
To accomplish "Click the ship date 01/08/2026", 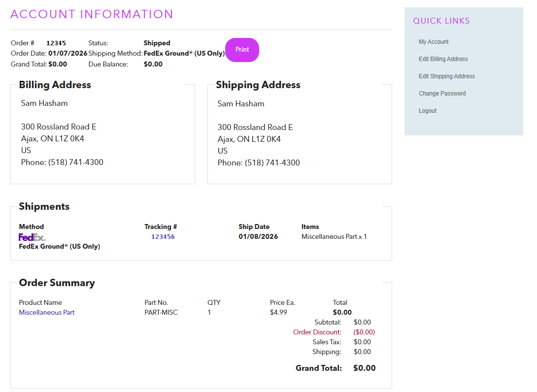I will pos(258,236).
